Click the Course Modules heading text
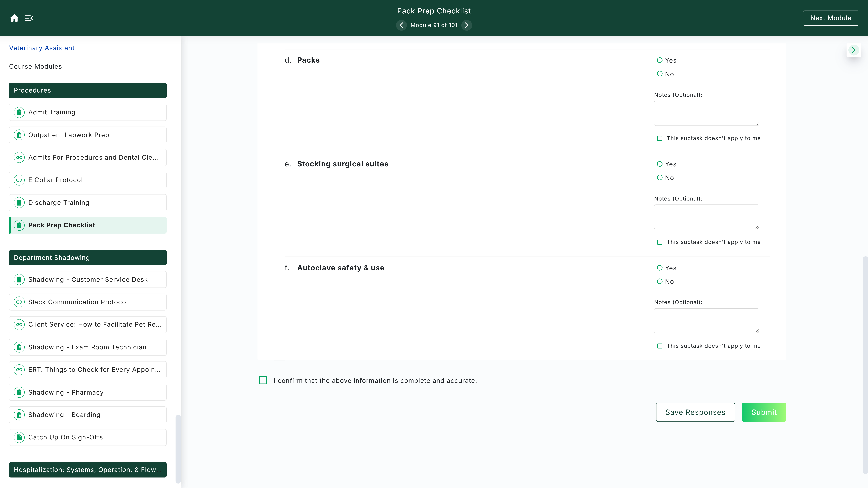Screen dimensions: 868x488 [35, 67]
